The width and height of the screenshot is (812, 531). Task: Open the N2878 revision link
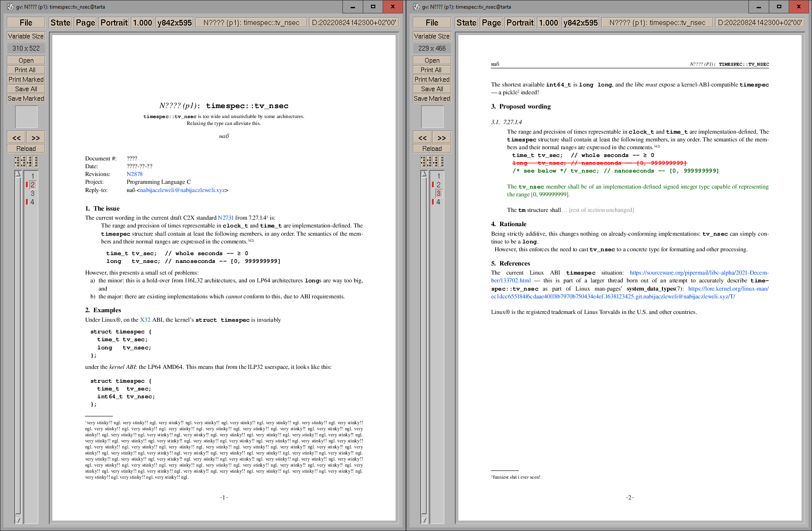[134, 174]
